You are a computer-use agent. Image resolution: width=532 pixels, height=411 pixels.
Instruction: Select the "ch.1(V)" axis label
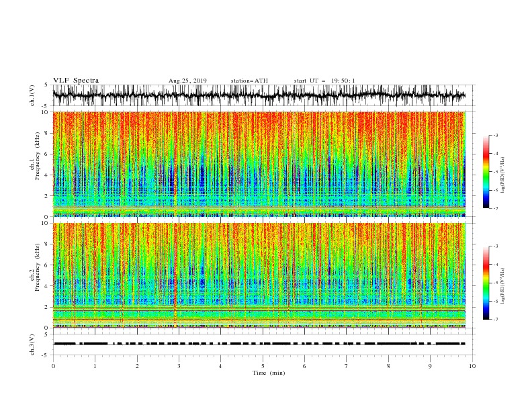32,95
